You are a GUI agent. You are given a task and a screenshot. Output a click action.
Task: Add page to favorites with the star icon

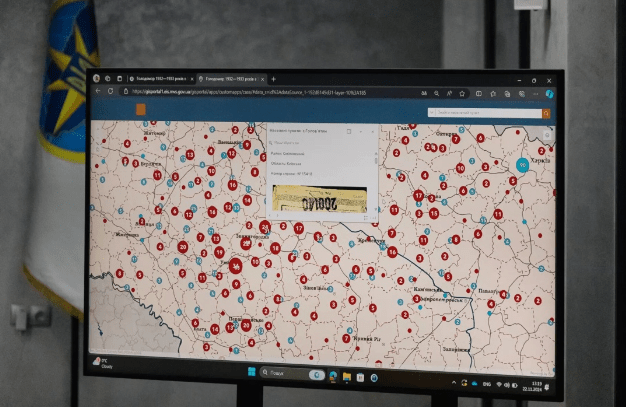point(462,93)
